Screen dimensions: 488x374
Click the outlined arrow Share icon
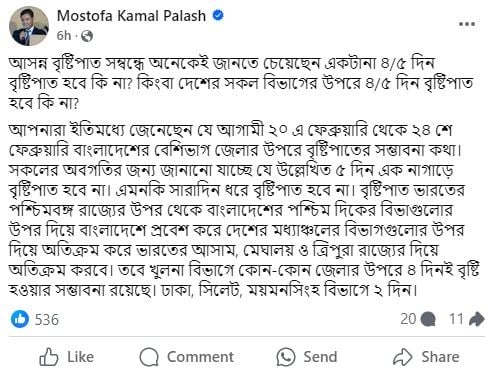[x=403, y=357]
